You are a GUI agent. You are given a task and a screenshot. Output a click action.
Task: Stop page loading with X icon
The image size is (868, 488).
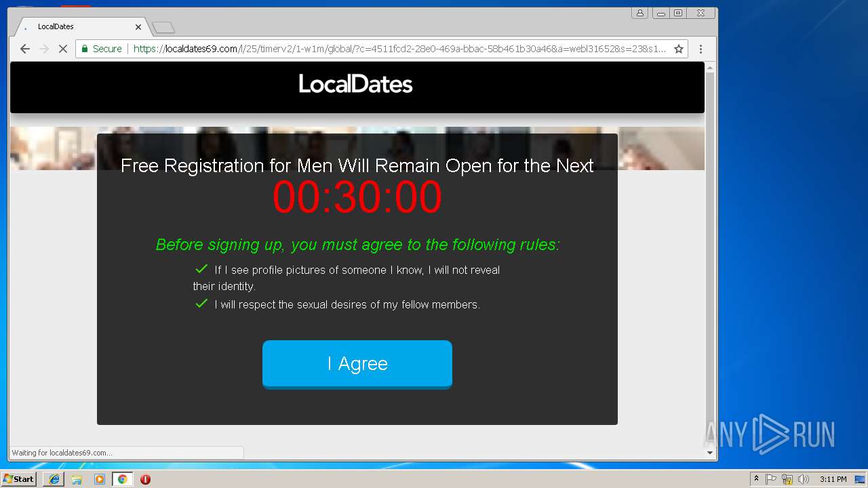coord(63,49)
